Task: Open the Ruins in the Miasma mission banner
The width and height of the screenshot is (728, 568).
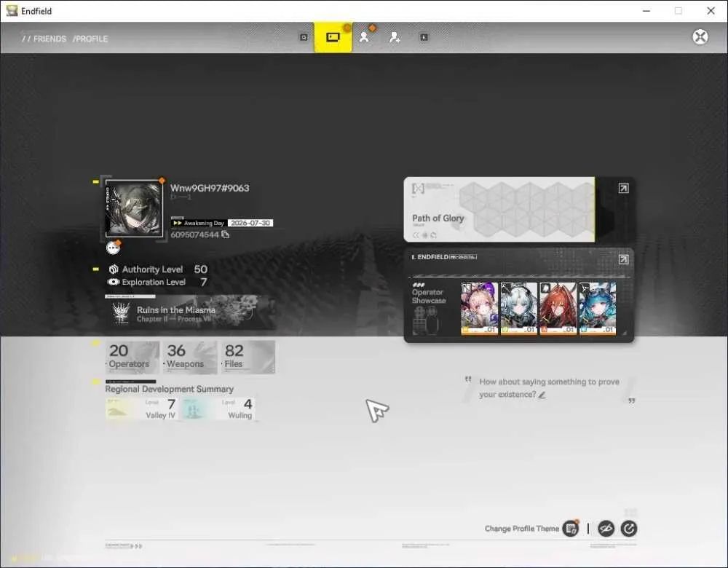Action: (x=190, y=313)
